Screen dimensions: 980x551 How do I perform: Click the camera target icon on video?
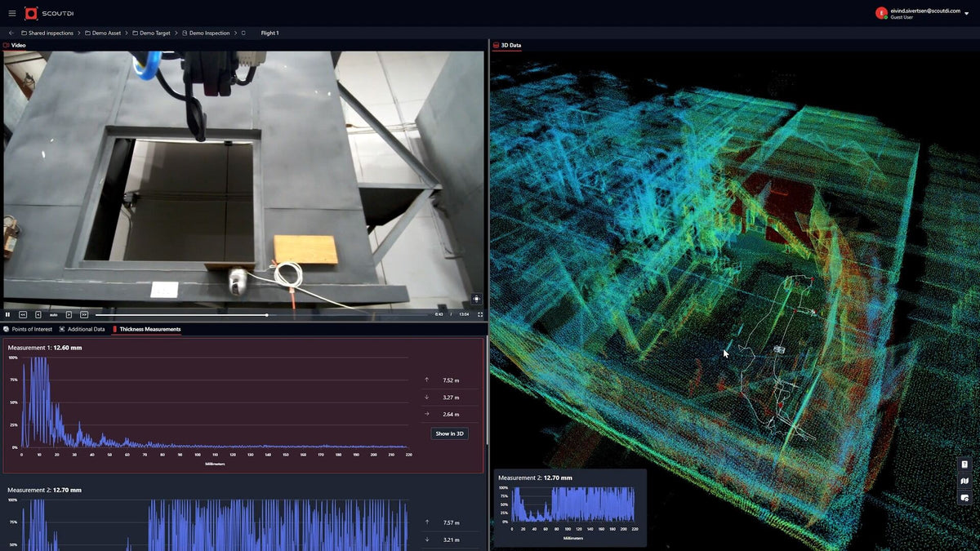pos(476,299)
